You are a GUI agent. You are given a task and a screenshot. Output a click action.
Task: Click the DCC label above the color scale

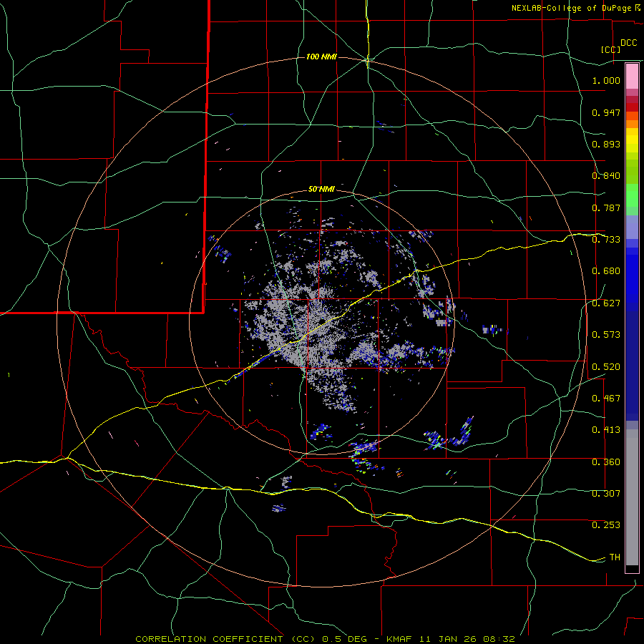[628, 43]
